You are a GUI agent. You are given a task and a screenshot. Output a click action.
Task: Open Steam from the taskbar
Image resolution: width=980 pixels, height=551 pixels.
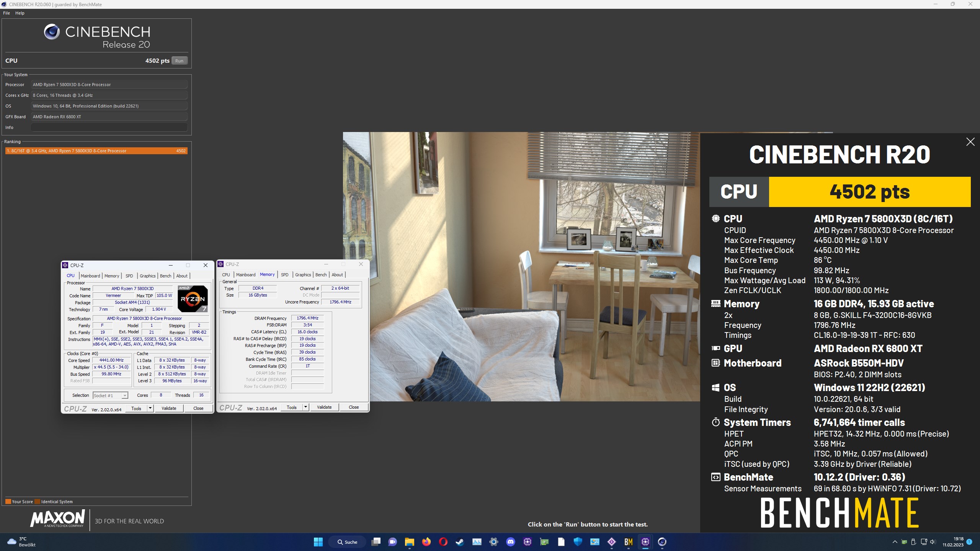coord(460,542)
